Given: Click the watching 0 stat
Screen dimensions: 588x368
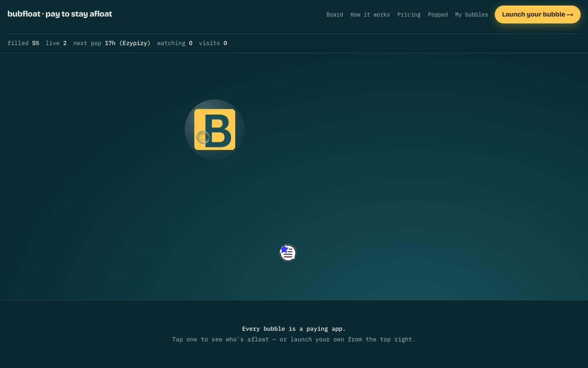Looking at the screenshot, I should [175, 43].
